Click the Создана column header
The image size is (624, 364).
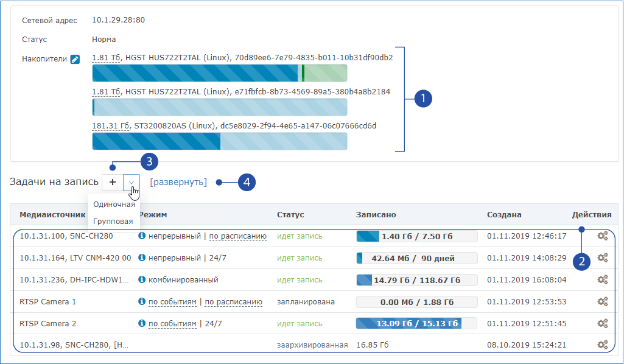504,215
